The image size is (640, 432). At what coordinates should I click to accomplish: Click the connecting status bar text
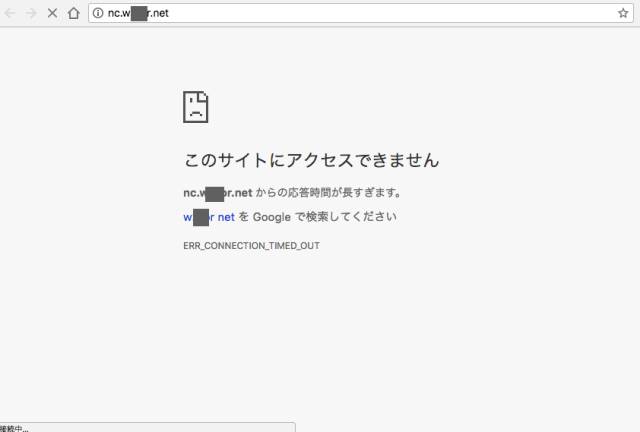click(x=14, y=428)
